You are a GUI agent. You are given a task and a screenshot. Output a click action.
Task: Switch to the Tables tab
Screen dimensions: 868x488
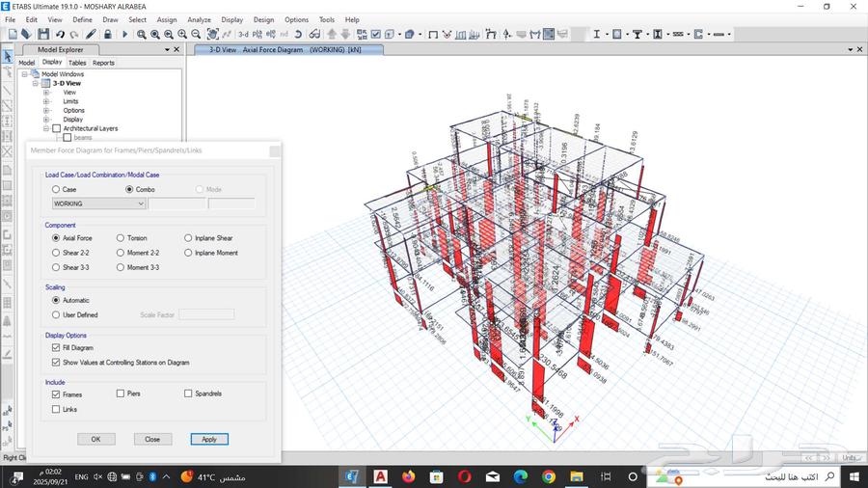(x=76, y=63)
